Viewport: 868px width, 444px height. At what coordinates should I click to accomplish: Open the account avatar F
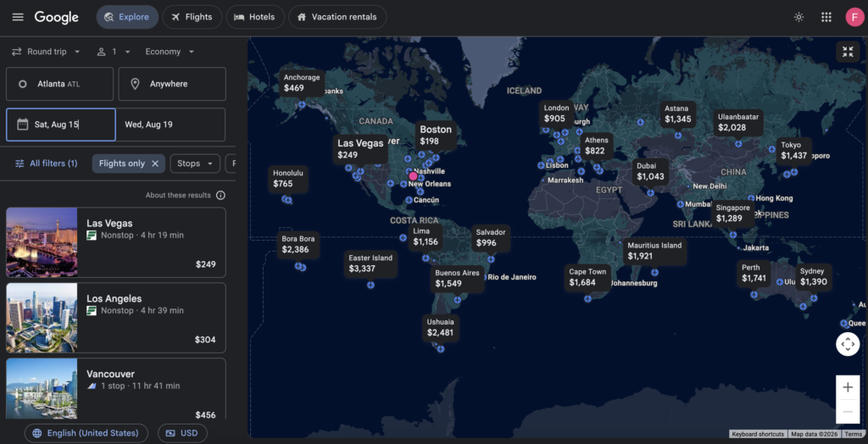(x=854, y=17)
